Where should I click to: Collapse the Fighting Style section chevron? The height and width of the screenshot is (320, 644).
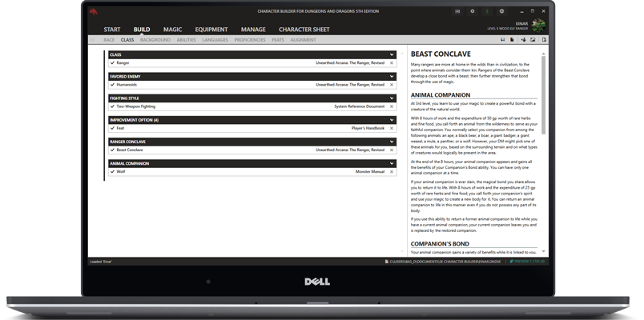(x=392, y=98)
